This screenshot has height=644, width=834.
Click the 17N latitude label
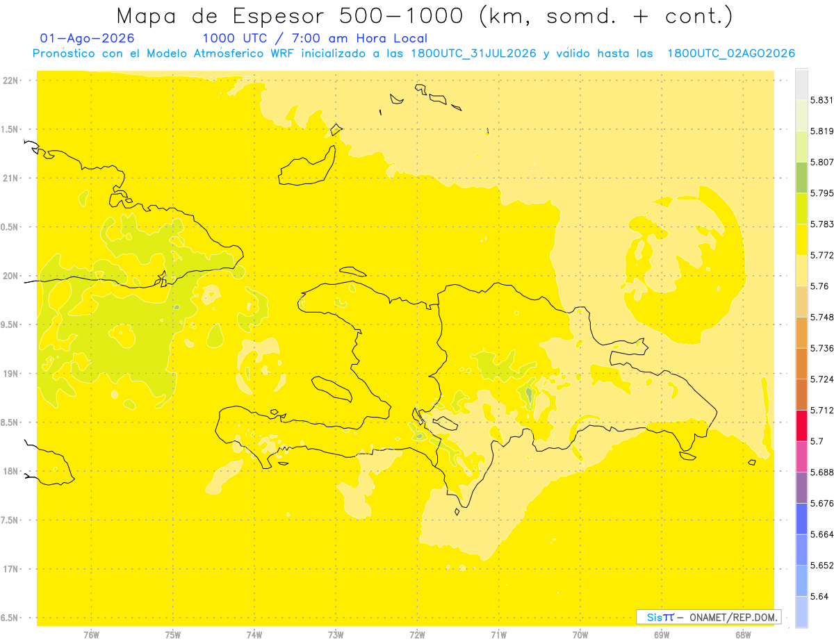click(x=12, y=569)
